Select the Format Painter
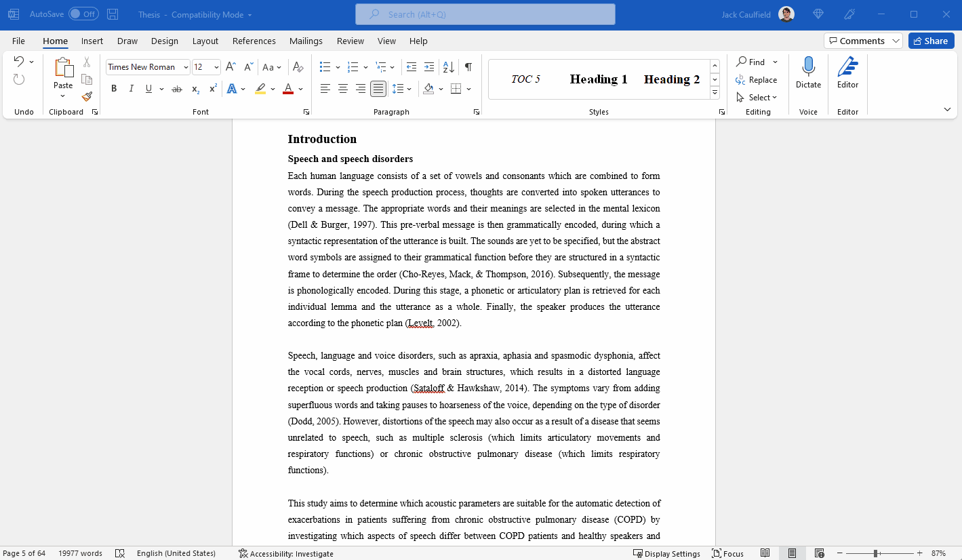This screenshot has height=560, width=962. point(87,96)
